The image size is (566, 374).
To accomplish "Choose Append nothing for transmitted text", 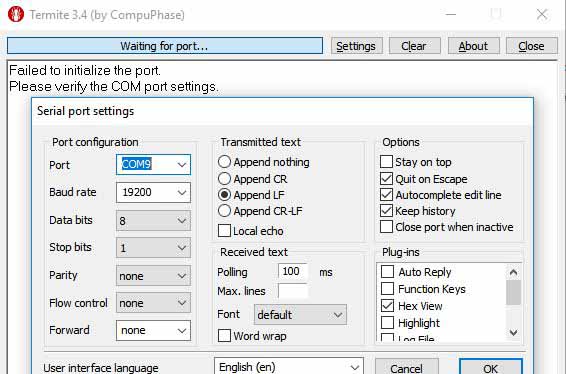I will (x=224, y=162).
